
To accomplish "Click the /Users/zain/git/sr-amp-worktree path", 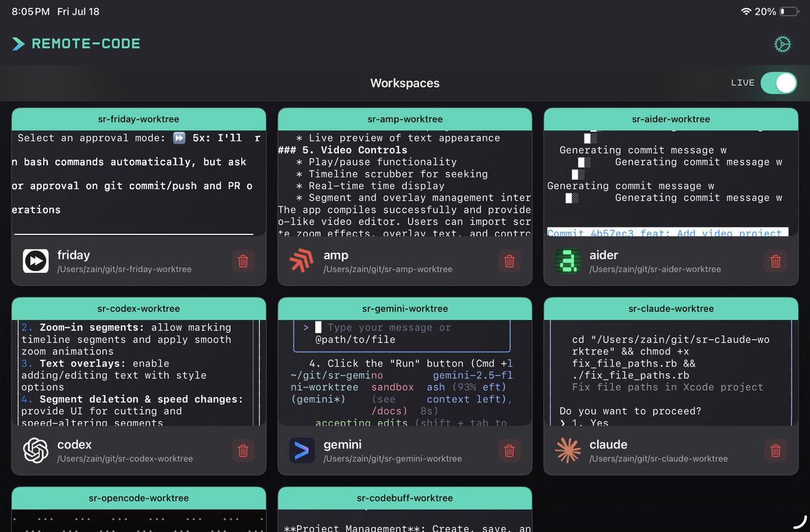I will pyautogui.click(x=387, y=269).
